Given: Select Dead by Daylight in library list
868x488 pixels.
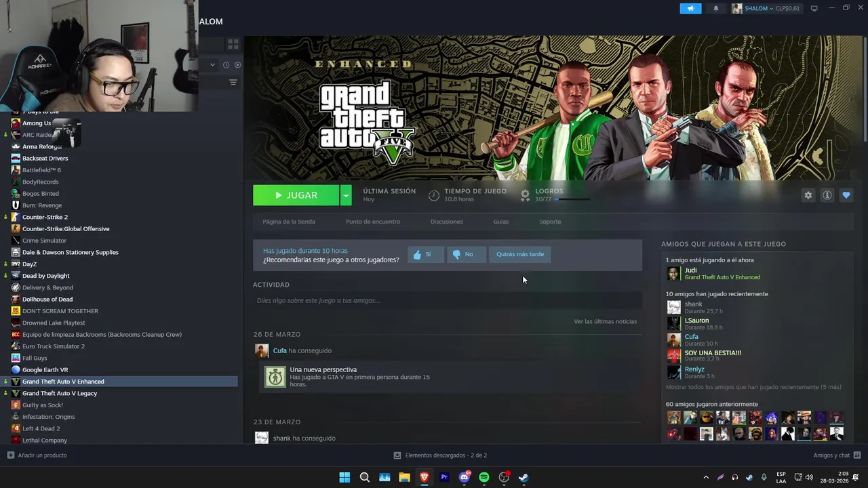Looking at the screenshot, I should (45, 276).
